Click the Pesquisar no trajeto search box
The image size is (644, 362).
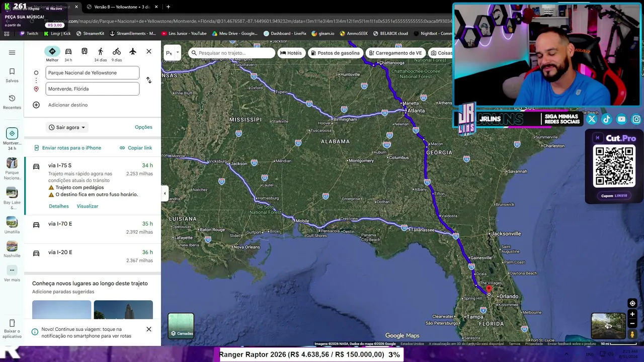point(232,53)
